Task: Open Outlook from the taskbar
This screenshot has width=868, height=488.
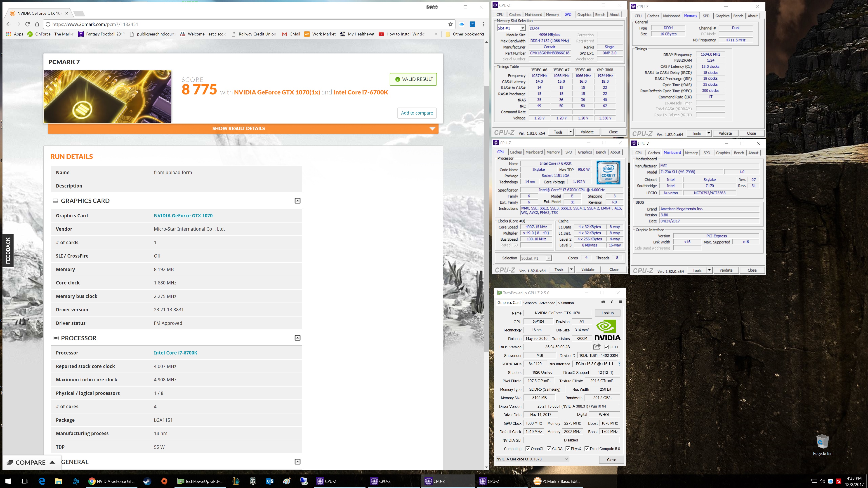Action: pyautogui.click(x=270, y=481)
